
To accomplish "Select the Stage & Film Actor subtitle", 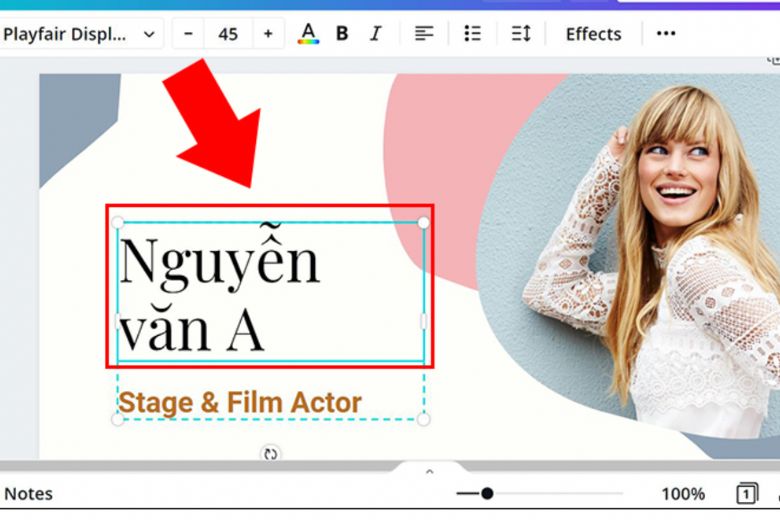I will click(240, 403).
